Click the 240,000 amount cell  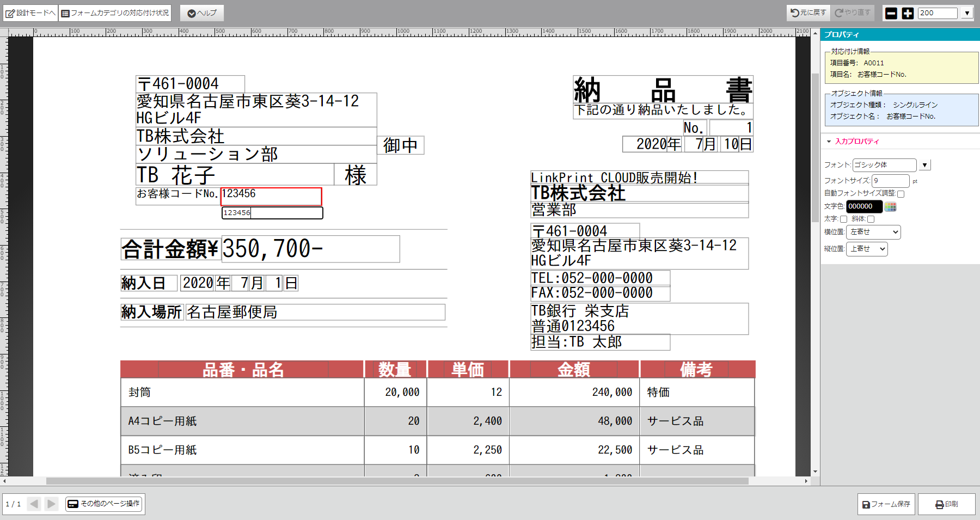coord(574,392)
